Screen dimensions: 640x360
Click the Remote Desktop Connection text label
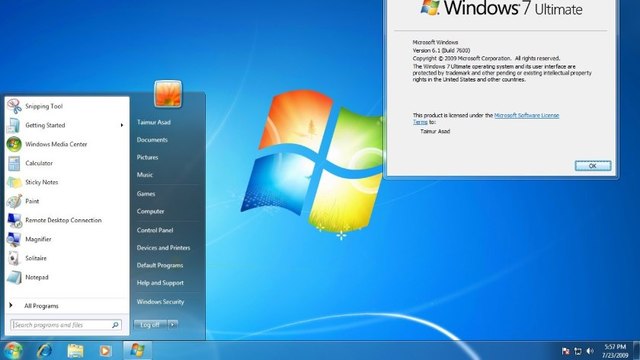point(63,220)
